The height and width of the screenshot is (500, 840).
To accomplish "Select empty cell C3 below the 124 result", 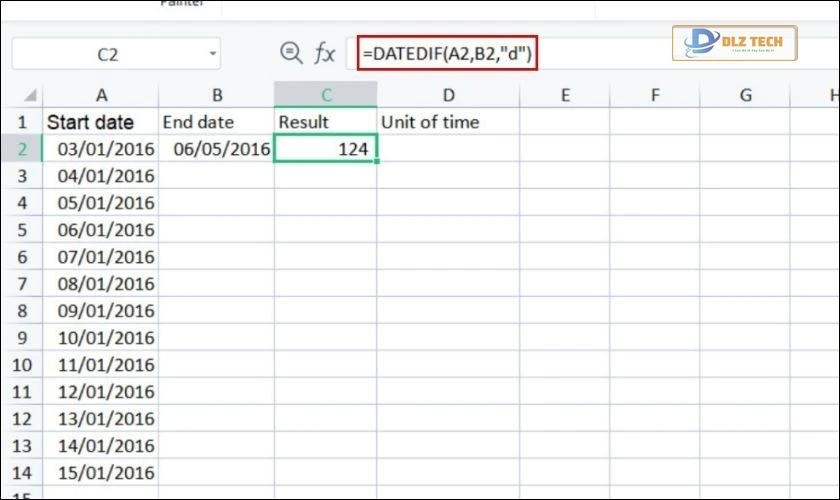I will coord(326,176).
